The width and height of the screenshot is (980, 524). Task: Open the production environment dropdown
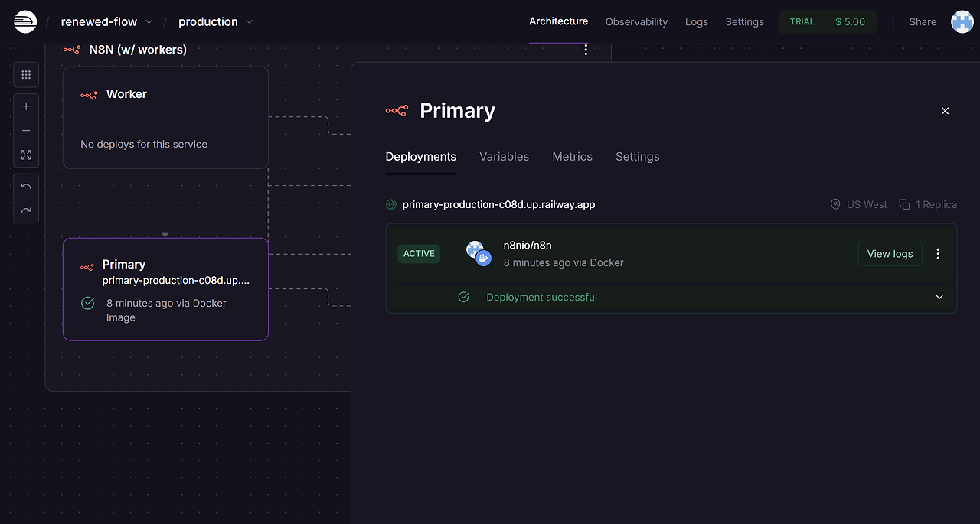tap(215, 22)
